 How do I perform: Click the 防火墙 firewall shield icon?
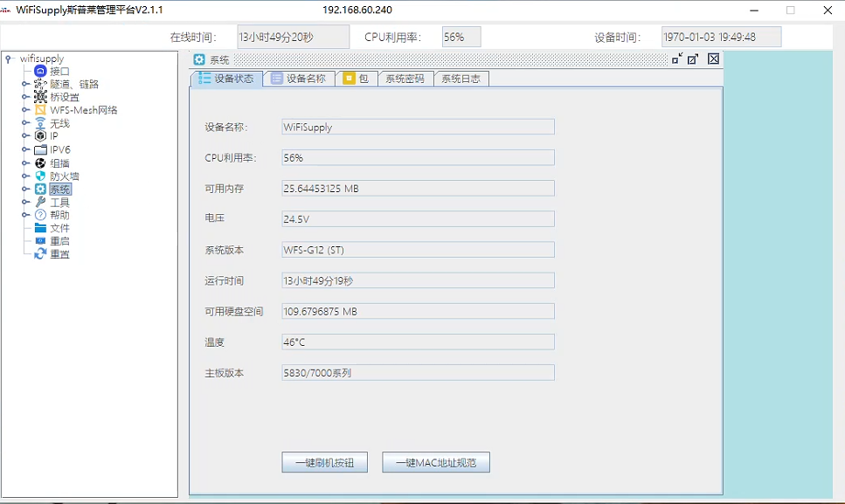pyautogui.click(x=40, y=176)
